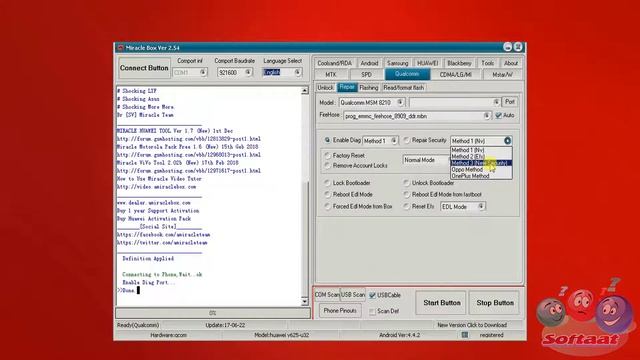This screenshot has width=640, height=360.
Task: Click the Connect Button
Action: click(x=144, y=68)
